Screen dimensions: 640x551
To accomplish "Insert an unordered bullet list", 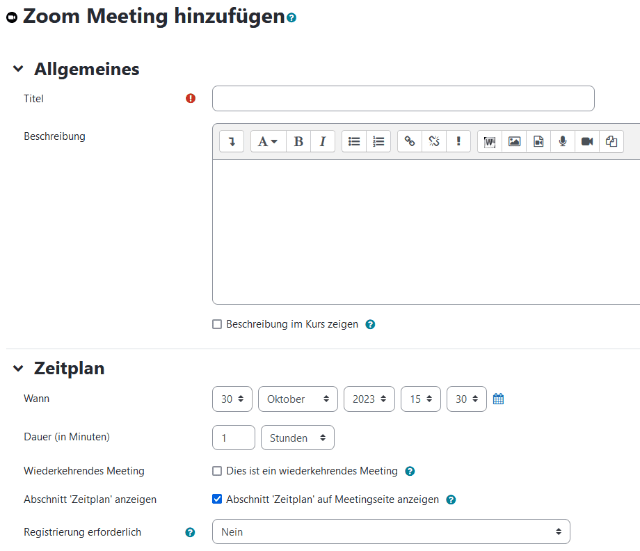I will click(354, 142).
